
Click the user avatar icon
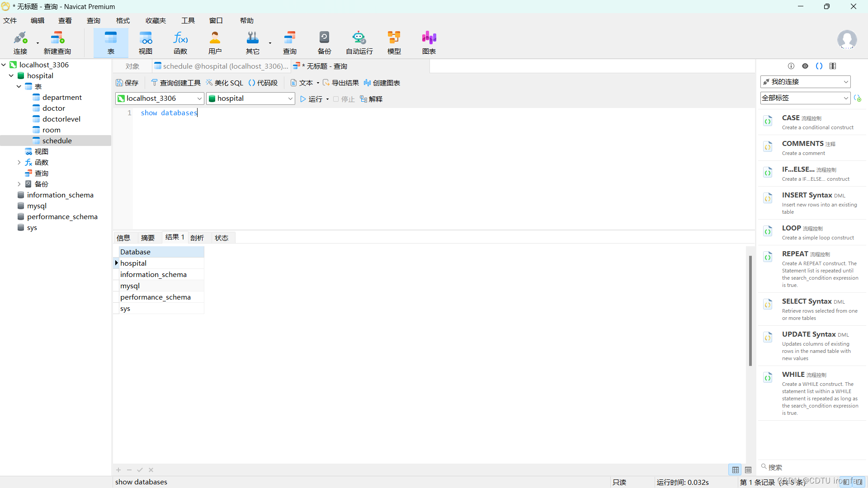tap(847, 40)
